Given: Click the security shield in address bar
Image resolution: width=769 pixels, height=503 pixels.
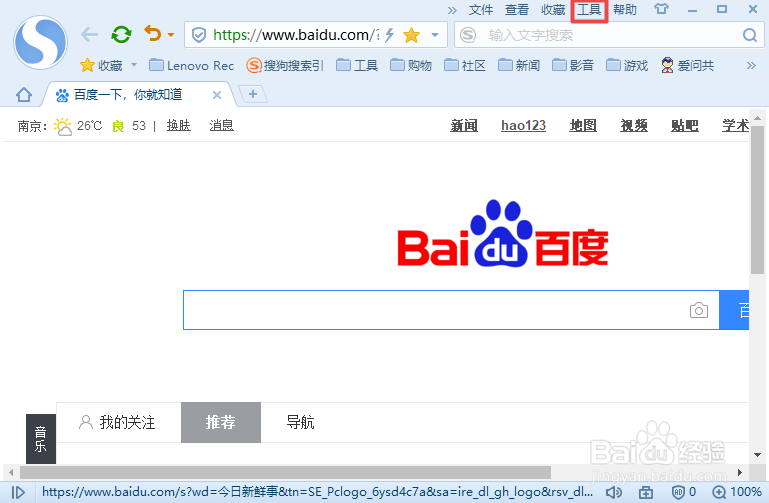Looking at the screenshot, I should pos(199,35).
